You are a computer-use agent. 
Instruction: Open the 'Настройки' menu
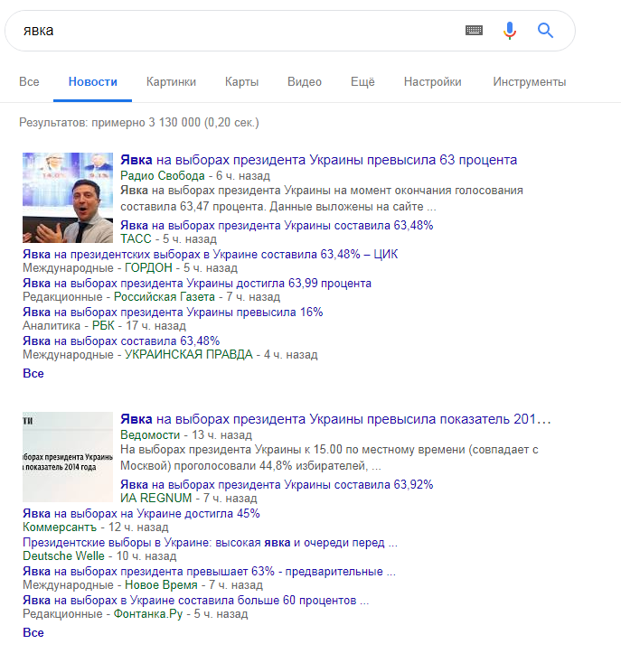click(433, 82)
